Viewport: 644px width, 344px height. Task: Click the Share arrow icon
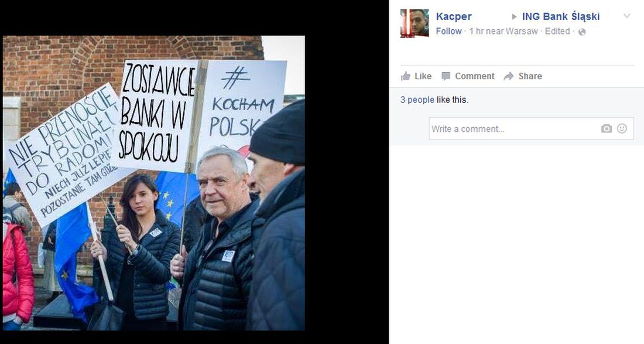click(x=508, y=76)
